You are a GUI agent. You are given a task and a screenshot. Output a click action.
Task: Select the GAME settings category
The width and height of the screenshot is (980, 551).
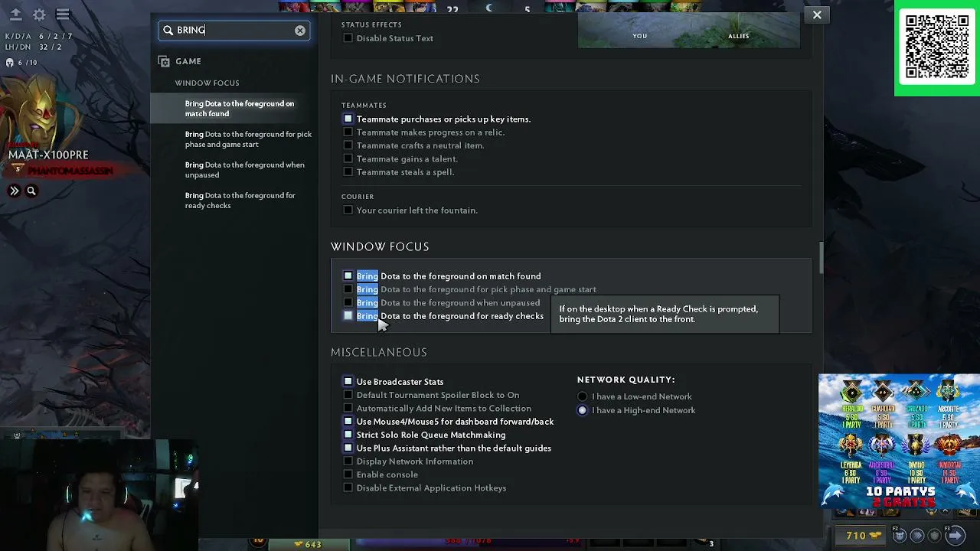click(x=188, y=61)
